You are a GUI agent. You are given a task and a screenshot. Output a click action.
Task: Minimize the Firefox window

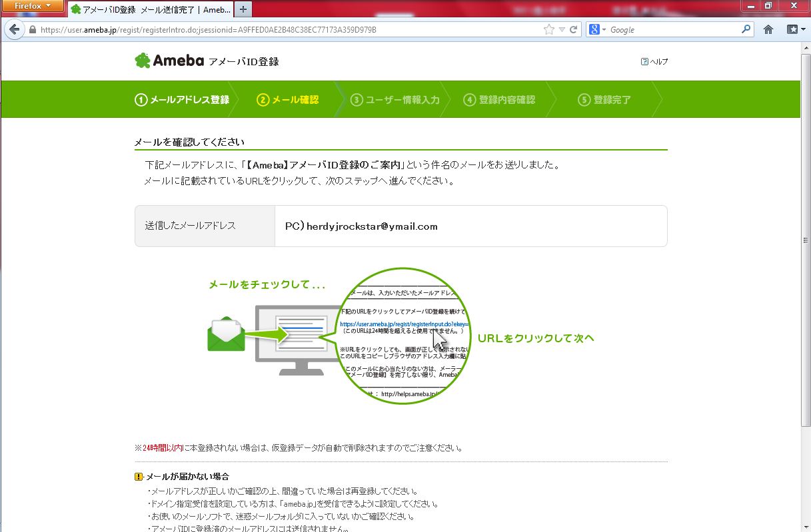point(750,5)
